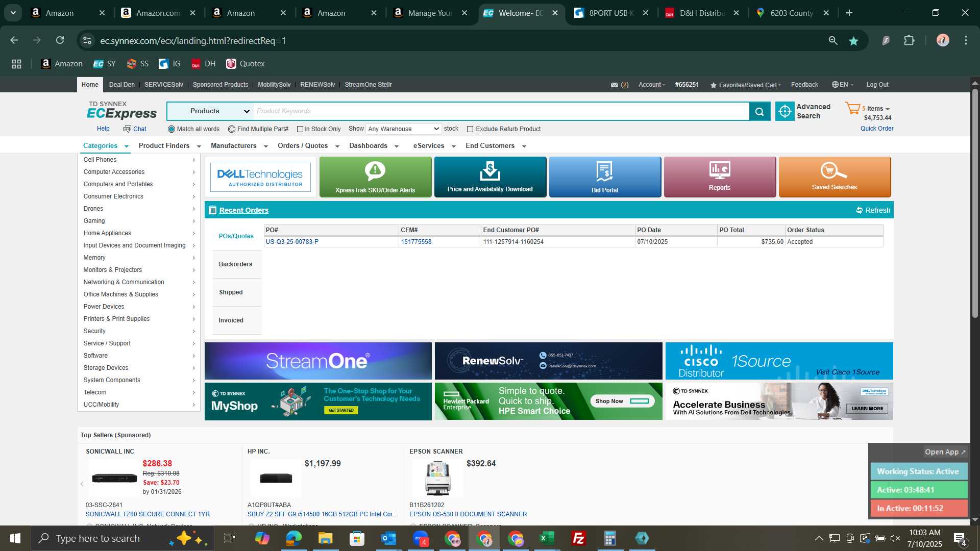
Task: Select the Backorders orders tab
Action: pyautogui.click(x=237, y=264)
